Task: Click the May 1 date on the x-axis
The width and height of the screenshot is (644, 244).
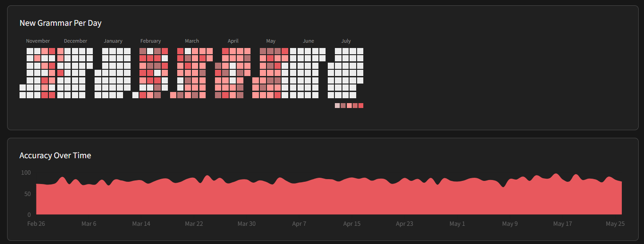Action: click(457, 224)
